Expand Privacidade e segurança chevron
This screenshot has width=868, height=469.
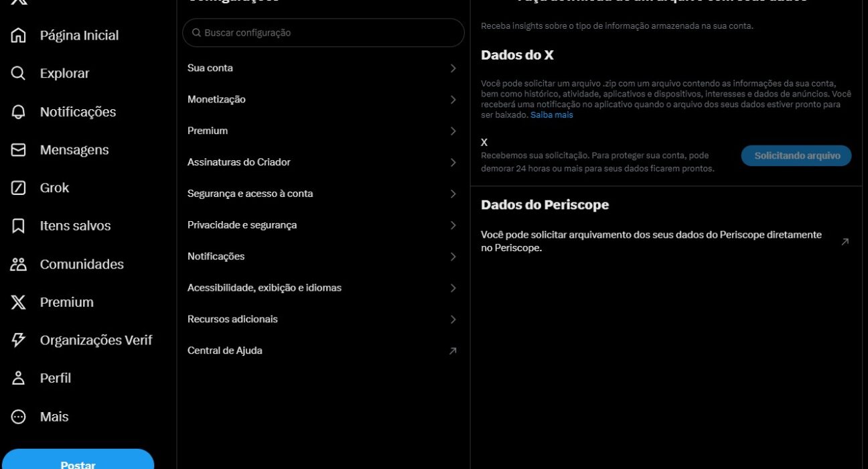pyautogui.click(x=453, y=225)
